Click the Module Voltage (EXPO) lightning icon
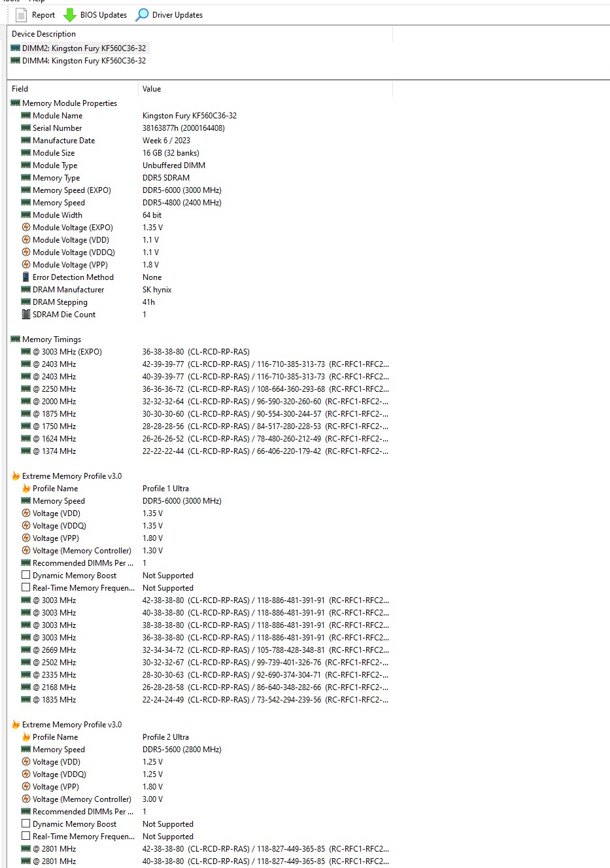This screenshot has height=868, width=610. [x=26, y=227]
